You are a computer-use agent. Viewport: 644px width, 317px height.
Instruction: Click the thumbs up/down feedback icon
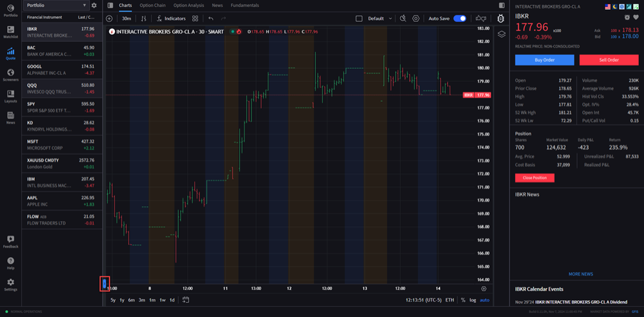481,19
